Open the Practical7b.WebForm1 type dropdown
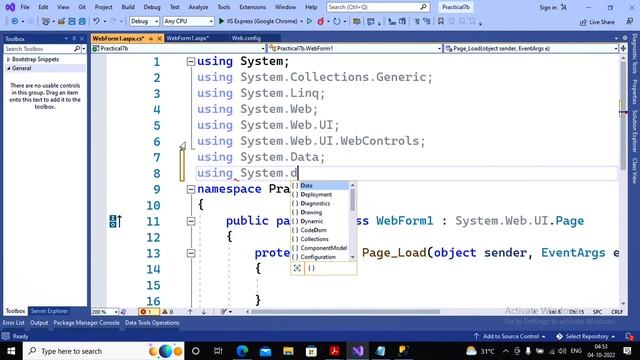 click(x=355, y=48)
